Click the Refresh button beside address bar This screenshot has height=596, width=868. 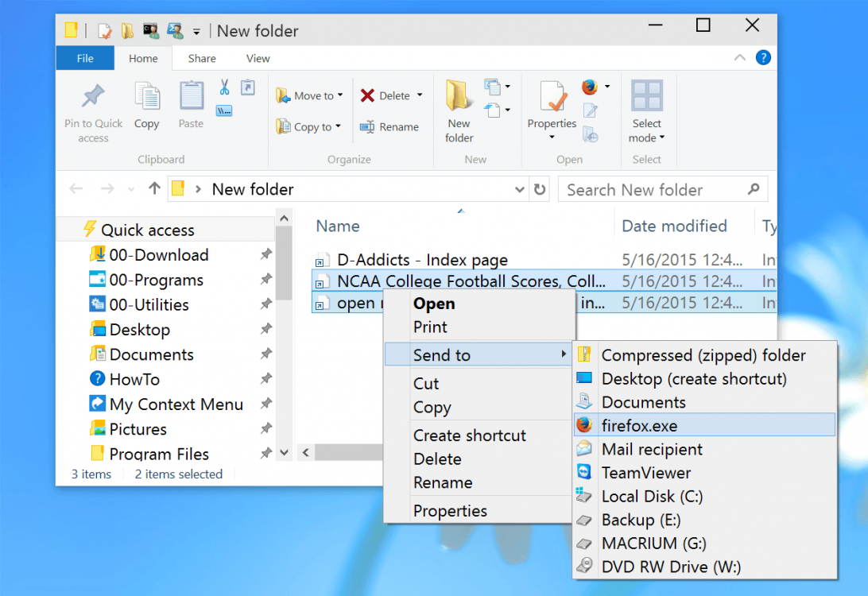pos(540,190)
